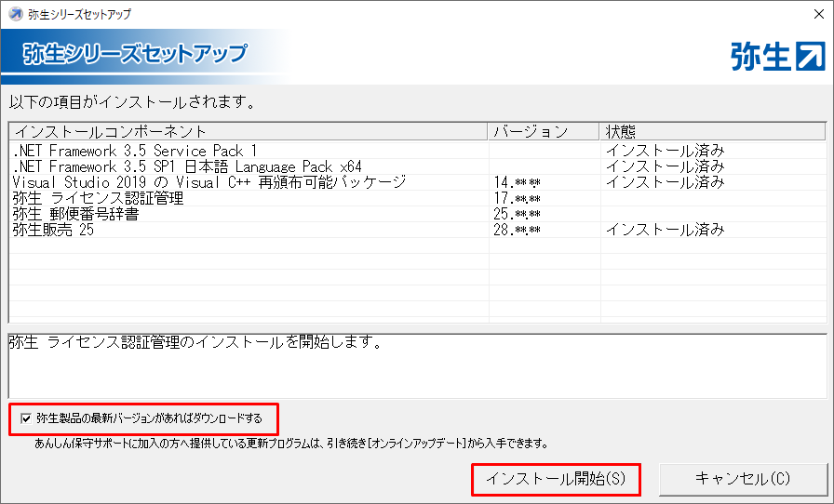Viewport: 834px width, 504px height.
Task: Click the 以下の項目がインストールされます heading
Action: 132,102
